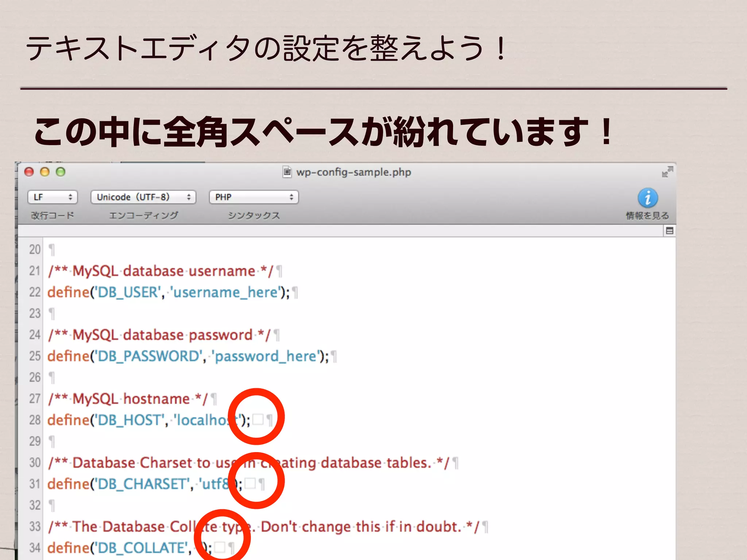747x560 pixels.
Task: Click the wp-config-sample.php window title
Action: click(353, 172)
